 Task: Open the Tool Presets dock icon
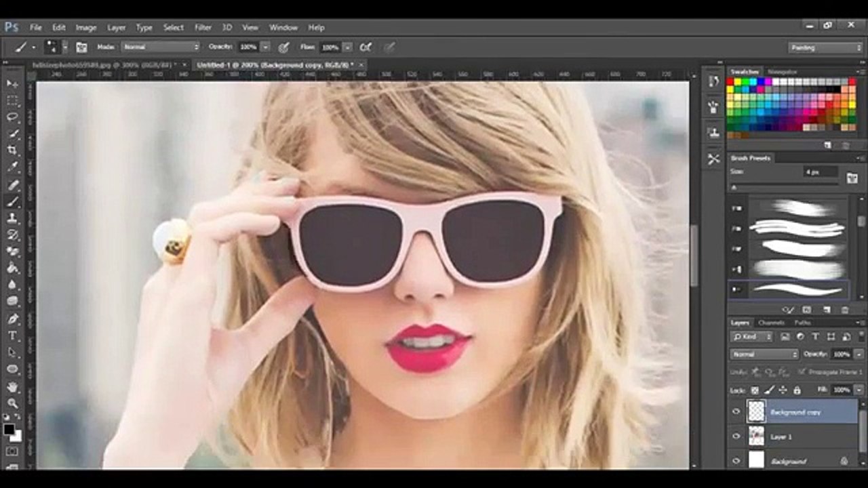[x=713, y=159]
